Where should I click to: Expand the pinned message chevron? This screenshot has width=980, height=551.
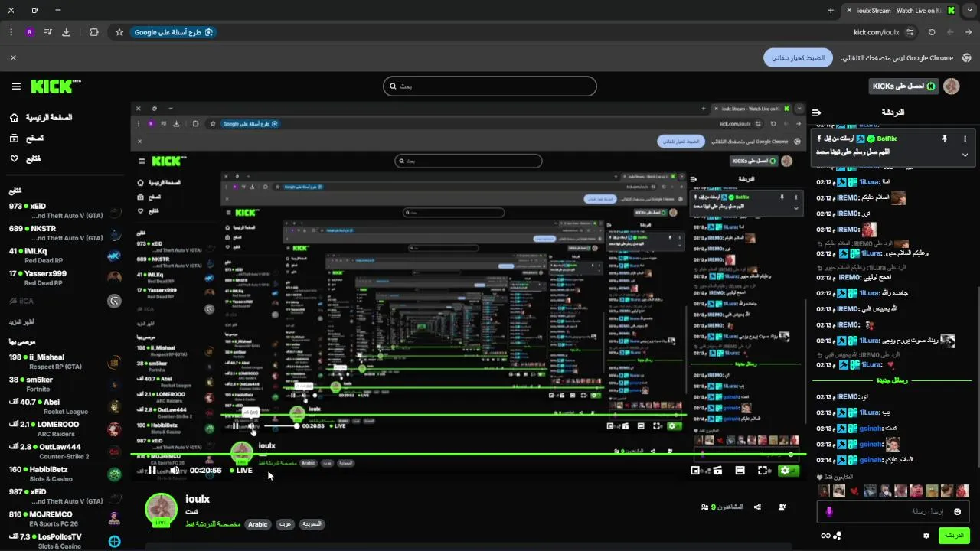pos(965,155)
